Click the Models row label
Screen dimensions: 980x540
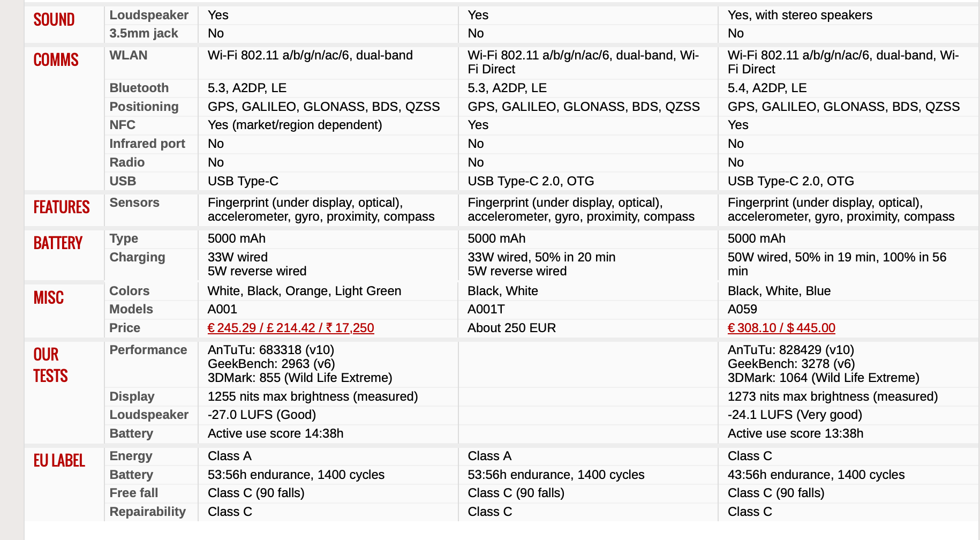tap(131, 309)
